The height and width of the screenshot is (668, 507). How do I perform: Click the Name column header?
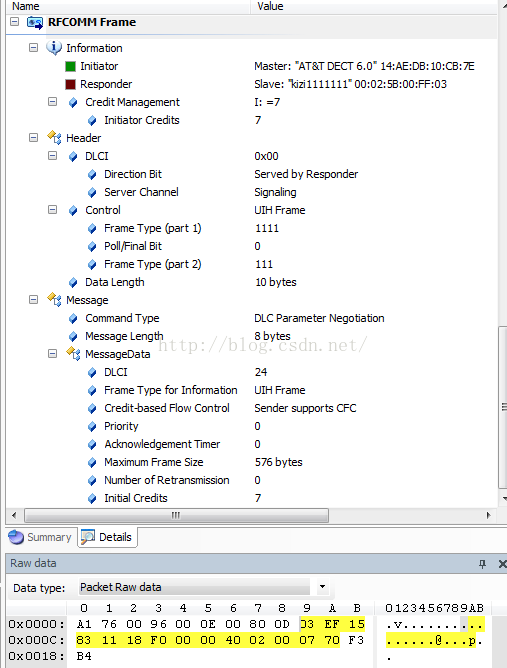128,6
